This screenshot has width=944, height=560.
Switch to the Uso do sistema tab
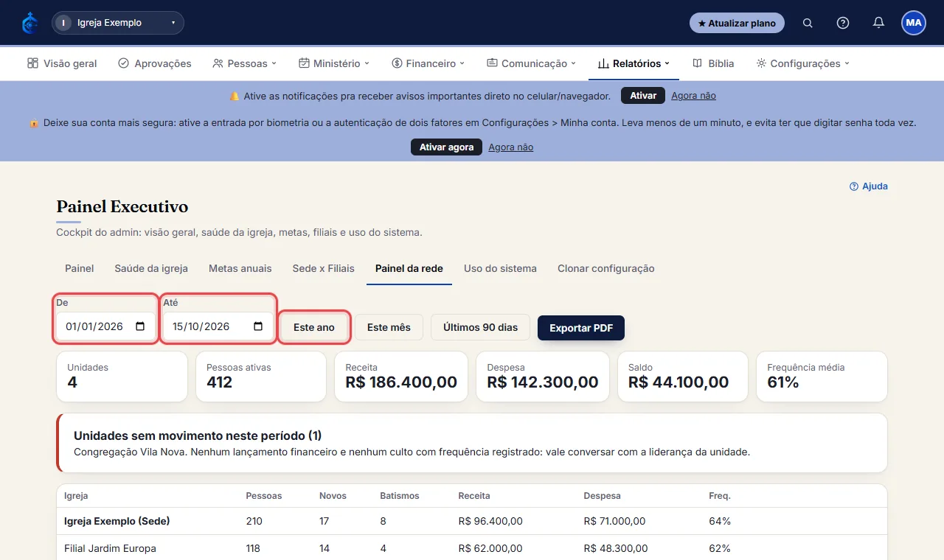point(500,268)
